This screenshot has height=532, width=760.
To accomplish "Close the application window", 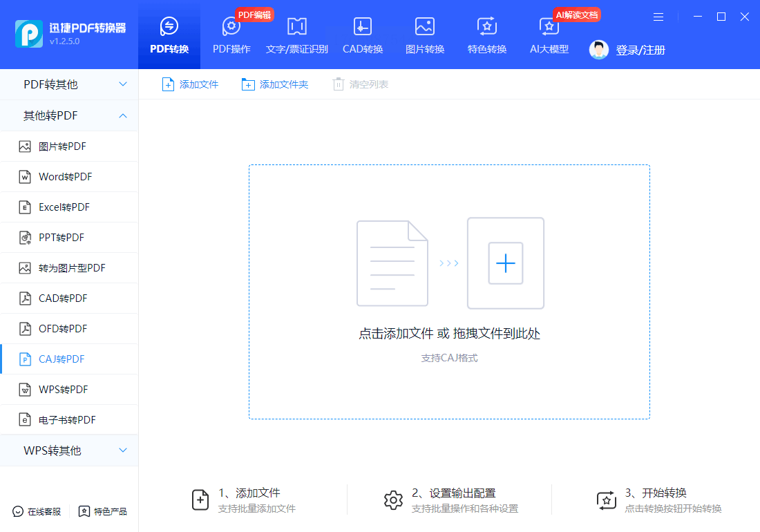I will tap(745, 17).
